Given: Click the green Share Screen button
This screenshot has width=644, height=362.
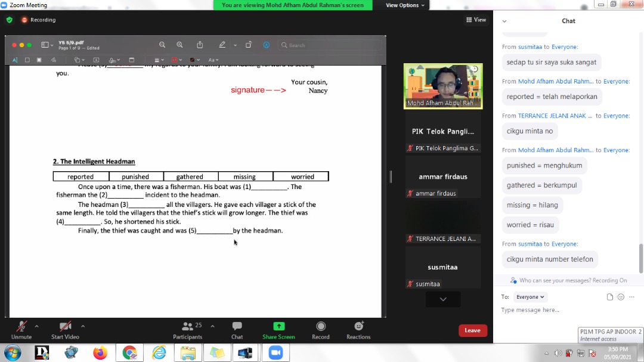Looking at the screenshot, I should pyautogui.click(x=278, y=330).
